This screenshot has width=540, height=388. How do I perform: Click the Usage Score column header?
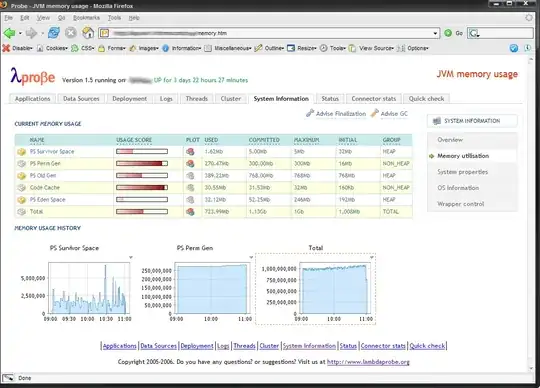pos(134,140)
